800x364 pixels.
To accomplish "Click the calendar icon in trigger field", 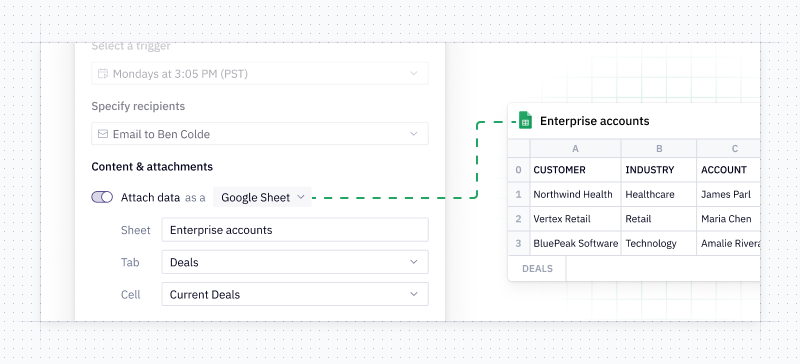I will (103, 74).
